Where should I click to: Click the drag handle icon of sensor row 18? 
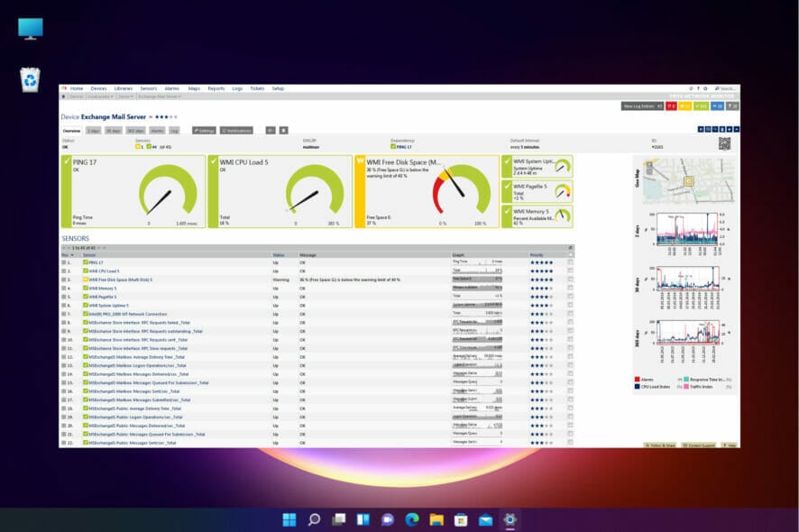pyautogui.click(x=64, y=408)
